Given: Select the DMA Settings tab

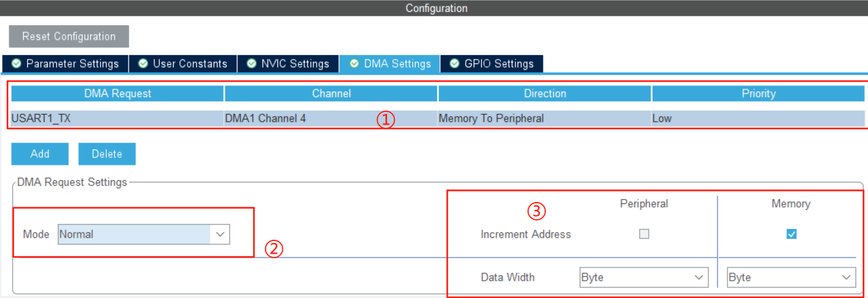Looking at the screenshot, I should (390, 64).
